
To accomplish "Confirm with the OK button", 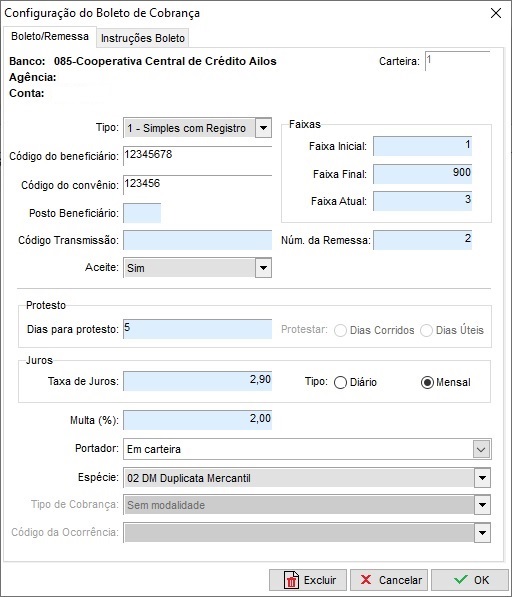I will click(470, 580).
